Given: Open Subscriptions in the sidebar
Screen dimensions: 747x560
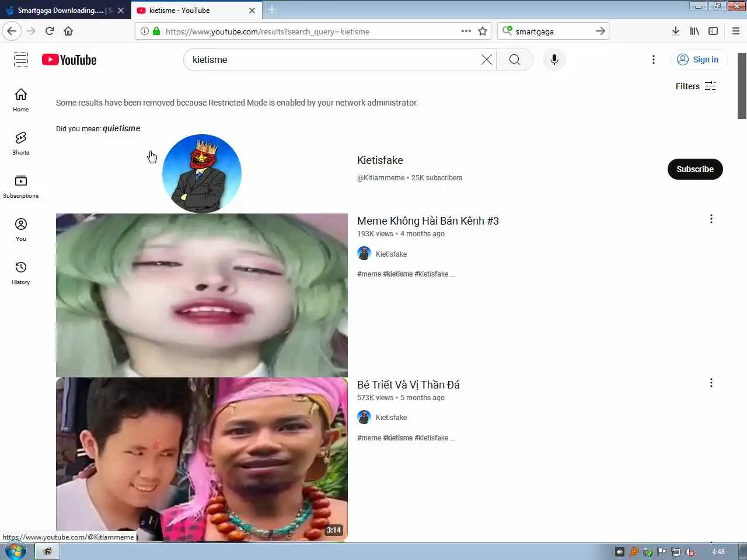Looking at the screenshot, I should point(21,186).
